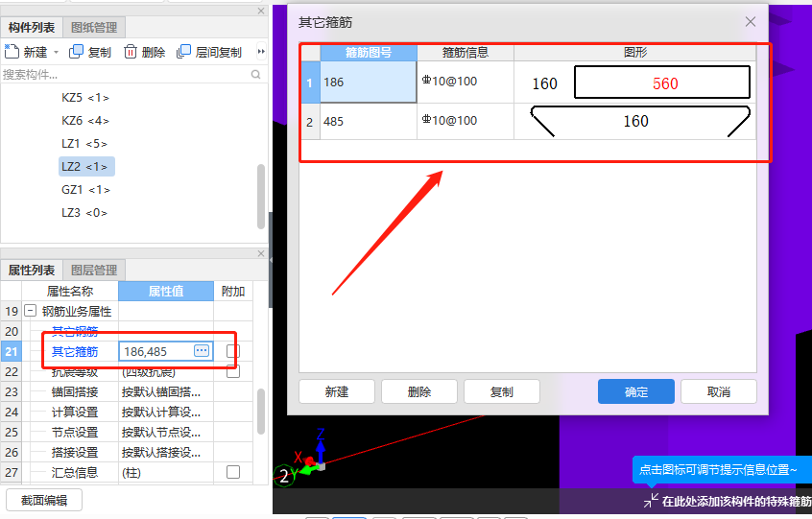812x519 pixels.
Task: Click the 箍筋图号 column header
Action: 369,52
